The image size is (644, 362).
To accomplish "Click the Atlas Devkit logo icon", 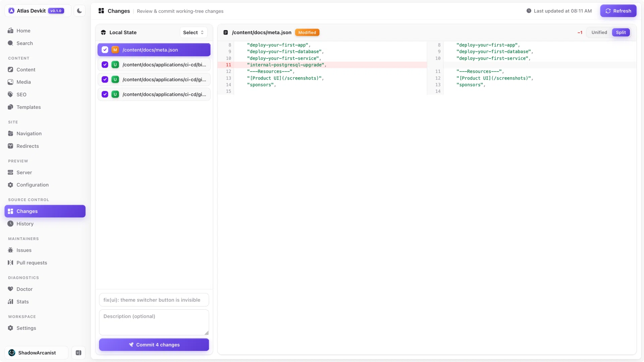I will (x=11, y=11).
